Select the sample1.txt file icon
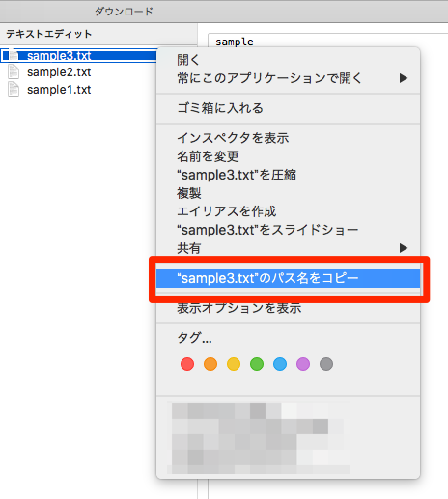448x499 pixels. 14,89
